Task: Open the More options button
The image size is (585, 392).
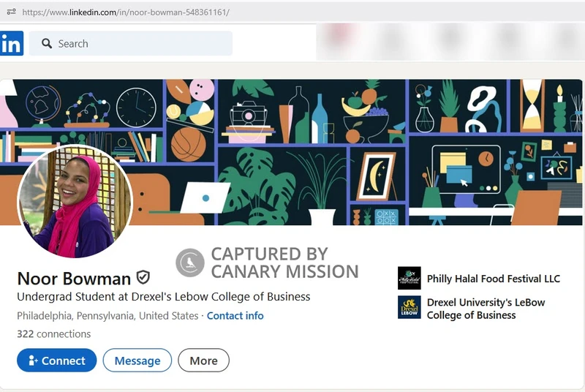Action: point(204,361)
